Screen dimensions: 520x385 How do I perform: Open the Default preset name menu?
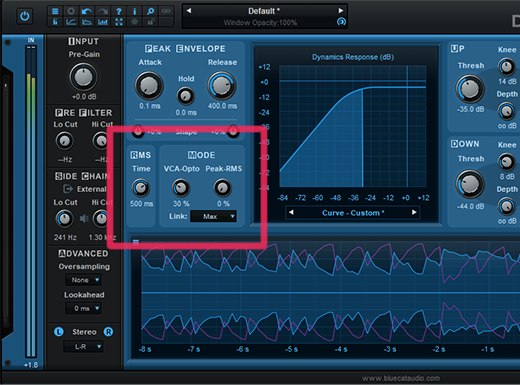264,11
